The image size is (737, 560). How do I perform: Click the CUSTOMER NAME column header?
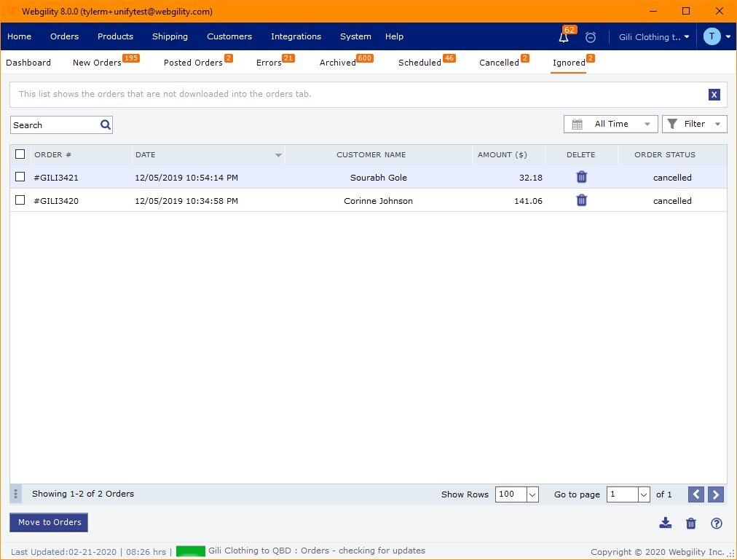[x=371, y=154]
